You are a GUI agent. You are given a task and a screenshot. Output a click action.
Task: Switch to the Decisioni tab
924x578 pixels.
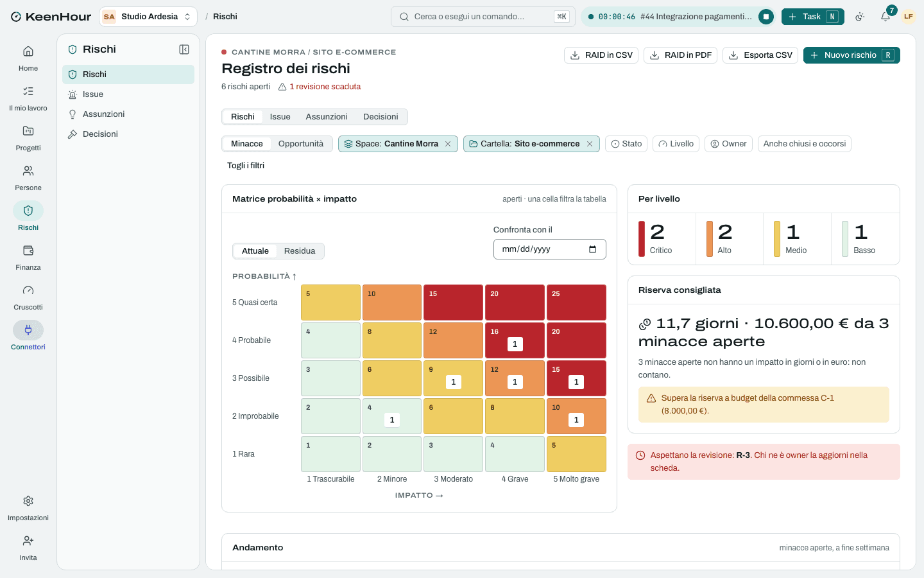click(381, 117)
